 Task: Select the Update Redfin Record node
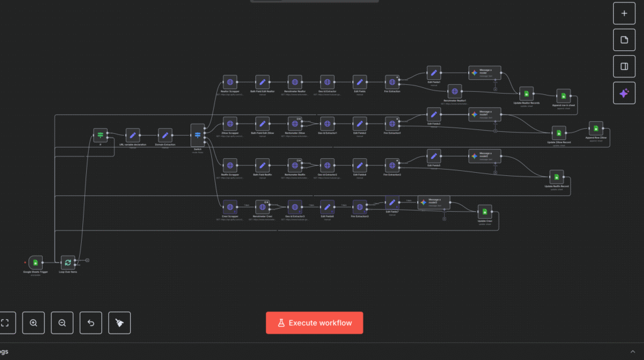pyautogui.click(x=557, y=177)
